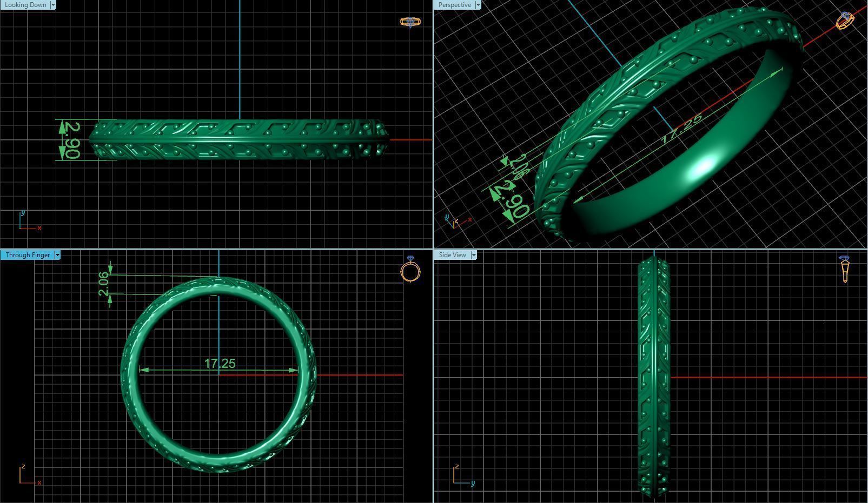Click the Through Finger viewport label
868x503 pixels.
27,255
